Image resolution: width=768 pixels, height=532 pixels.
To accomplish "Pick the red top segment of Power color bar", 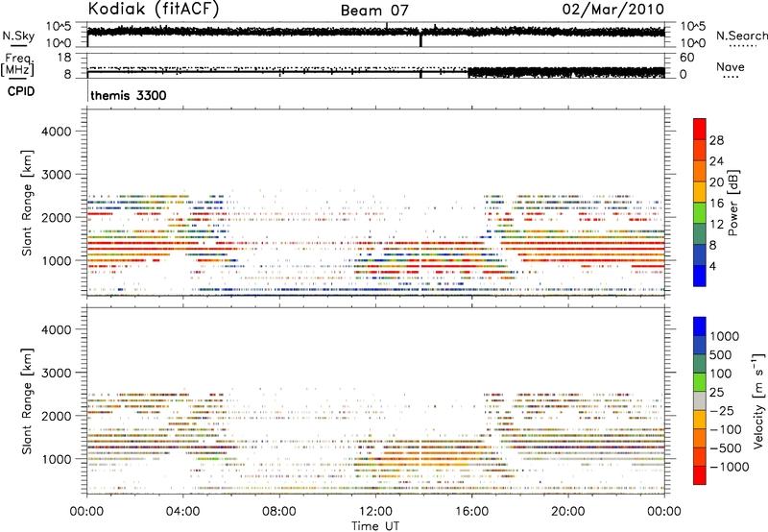I will [700, 130].
